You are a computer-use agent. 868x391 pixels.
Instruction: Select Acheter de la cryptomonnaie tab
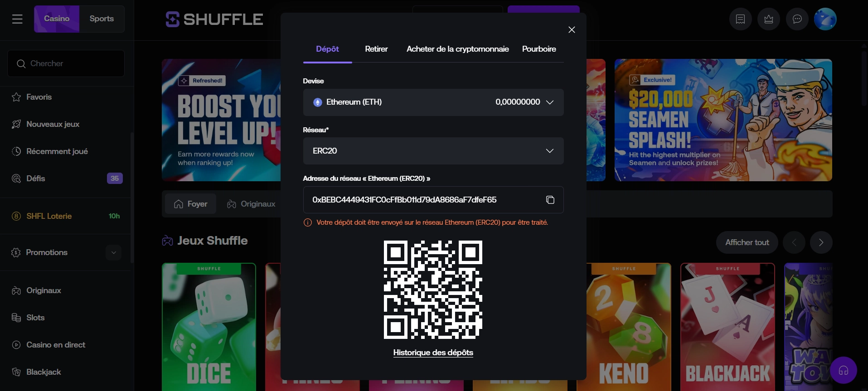click(x=457, y=49)
